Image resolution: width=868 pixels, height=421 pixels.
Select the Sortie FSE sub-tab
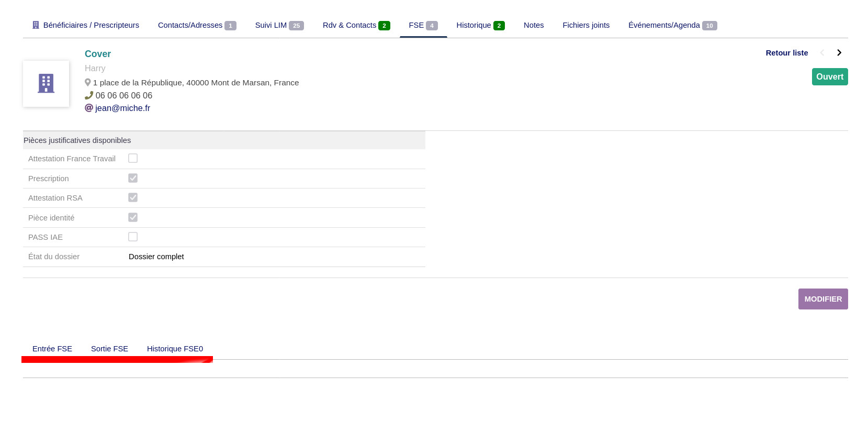[109, 349]
